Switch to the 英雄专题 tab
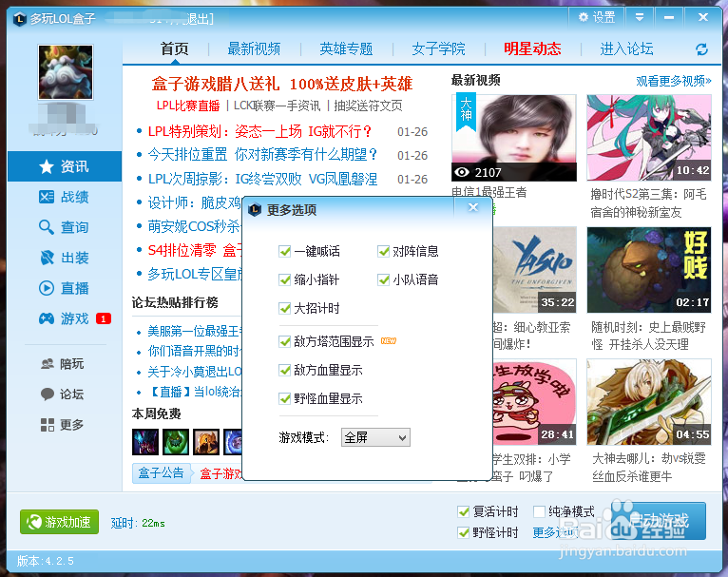728x577 pixels. [346, 48]
